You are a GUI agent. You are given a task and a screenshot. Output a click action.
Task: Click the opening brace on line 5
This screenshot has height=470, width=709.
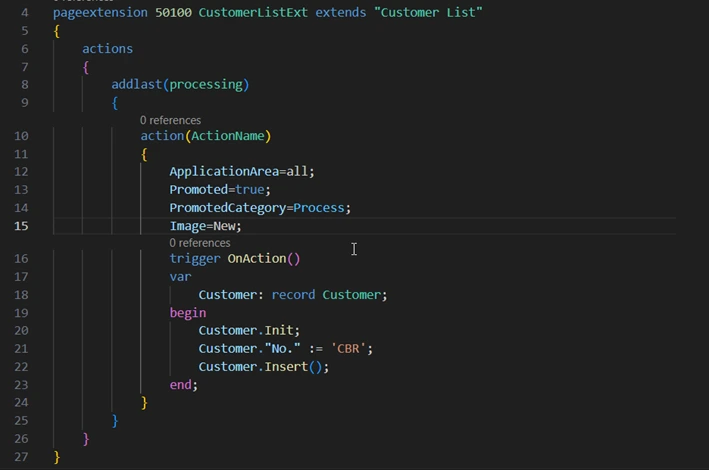[x=57, y=31]
